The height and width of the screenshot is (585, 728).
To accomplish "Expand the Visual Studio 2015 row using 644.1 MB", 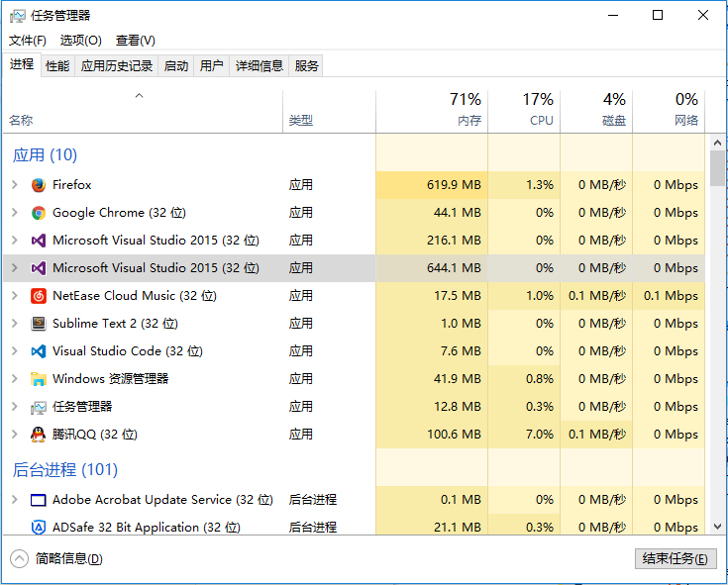I will [x=15, y=268].
